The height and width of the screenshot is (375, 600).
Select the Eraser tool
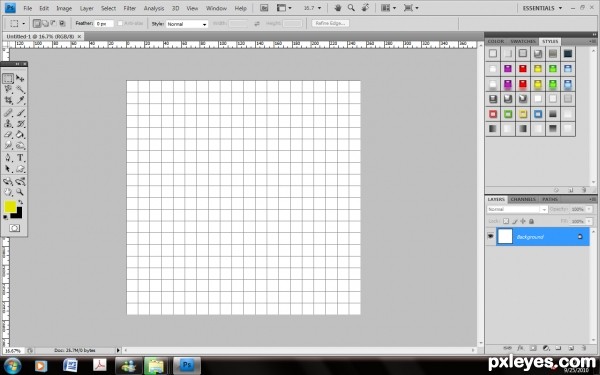(x=8, y=135)
